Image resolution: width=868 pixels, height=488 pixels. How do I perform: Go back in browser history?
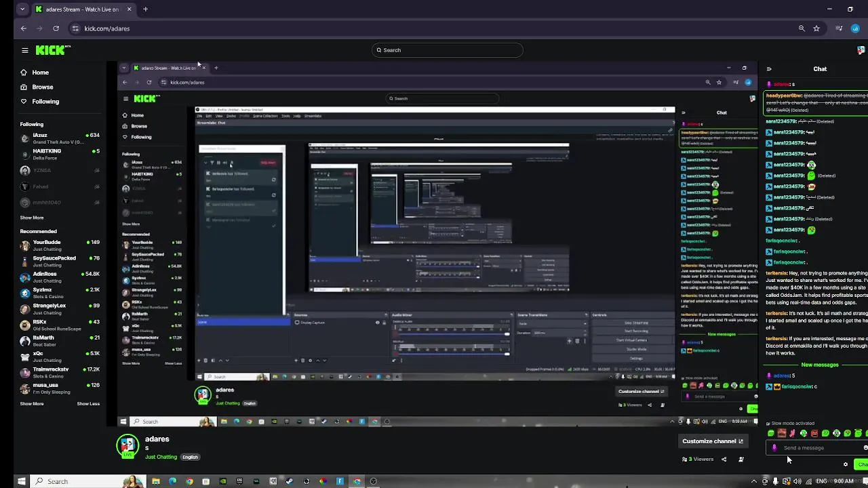coord(24,28)
